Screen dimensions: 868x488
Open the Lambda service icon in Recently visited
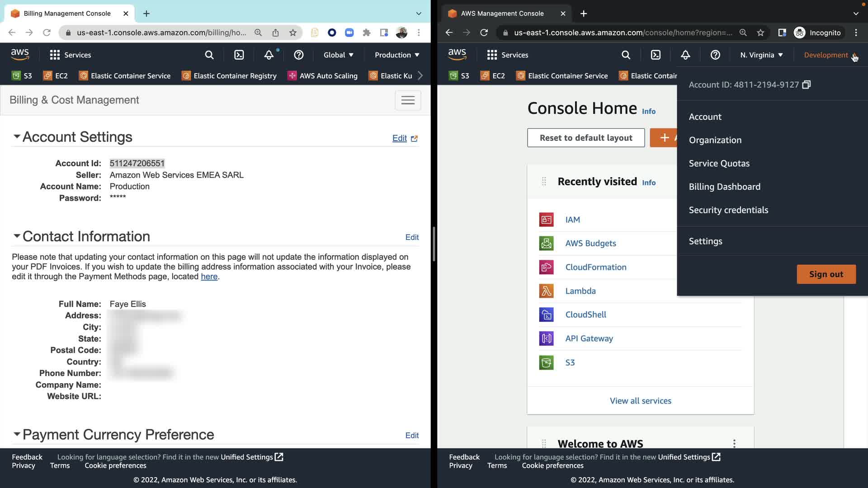click(546, 291)
